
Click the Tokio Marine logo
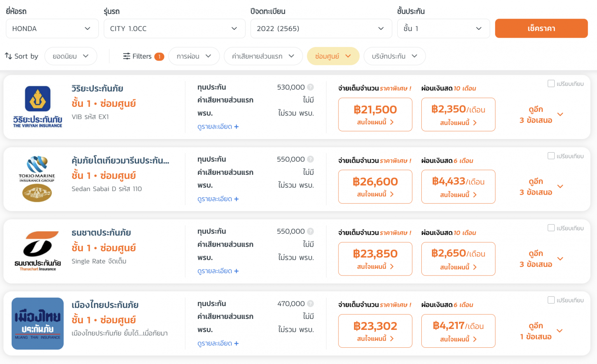click(x=37, y=179)
